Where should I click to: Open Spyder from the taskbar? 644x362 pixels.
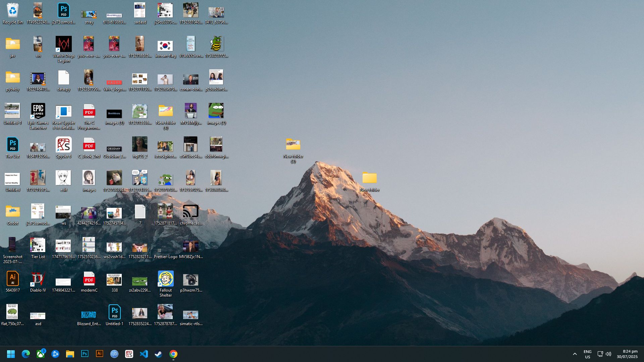pos(129,354)
